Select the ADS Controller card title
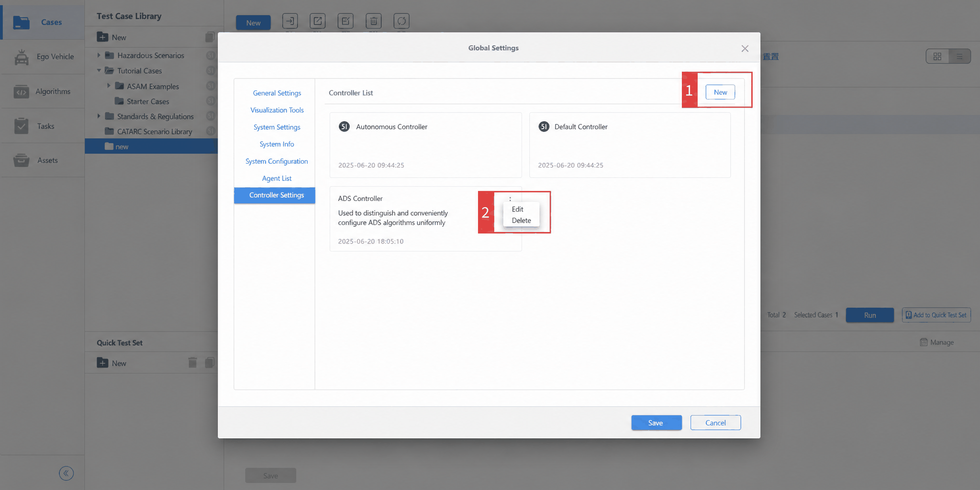980x490 pixels. tap(360, 199)
